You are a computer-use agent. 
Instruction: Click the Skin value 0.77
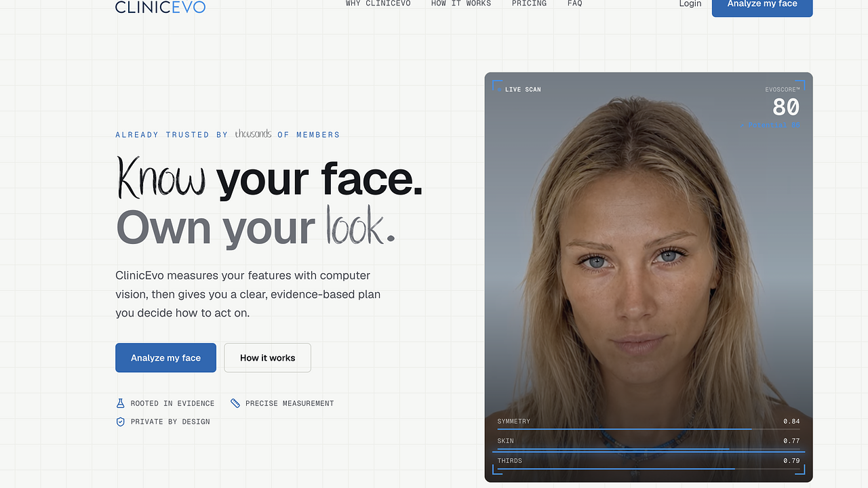(791, 441)
